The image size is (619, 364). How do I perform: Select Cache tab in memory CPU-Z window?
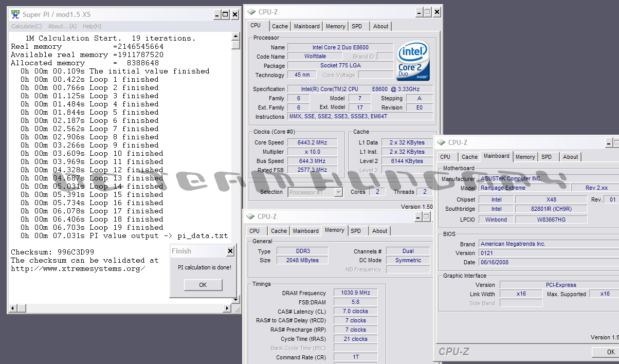(x=279, y=231)
